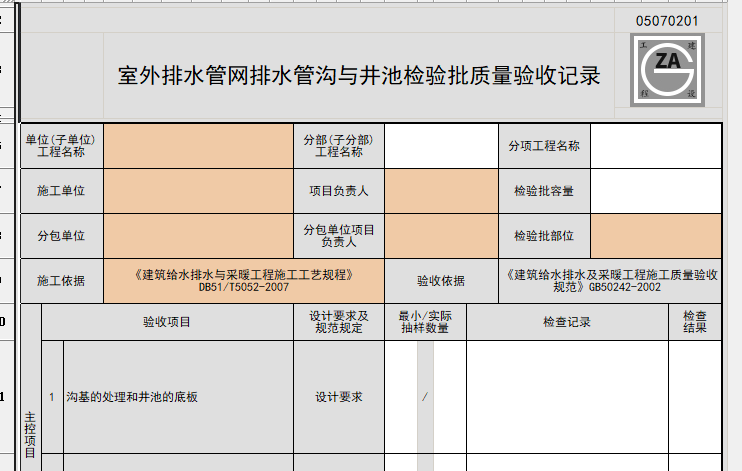
Task: Select the 施工依据 cell containing DB51/T5052-2007
Action: 244,280
